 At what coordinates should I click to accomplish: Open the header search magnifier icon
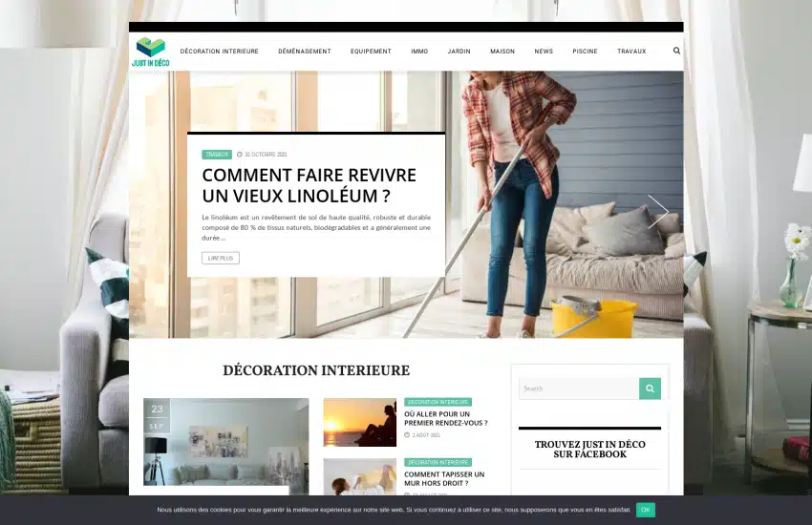click(676, 52)
